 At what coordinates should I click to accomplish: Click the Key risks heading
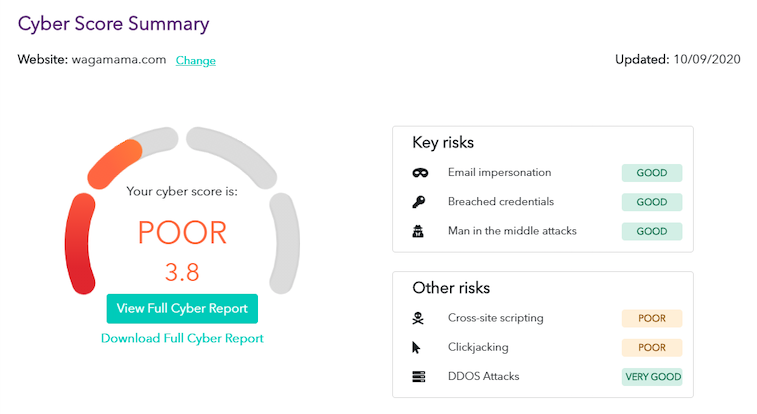point(443,142)
